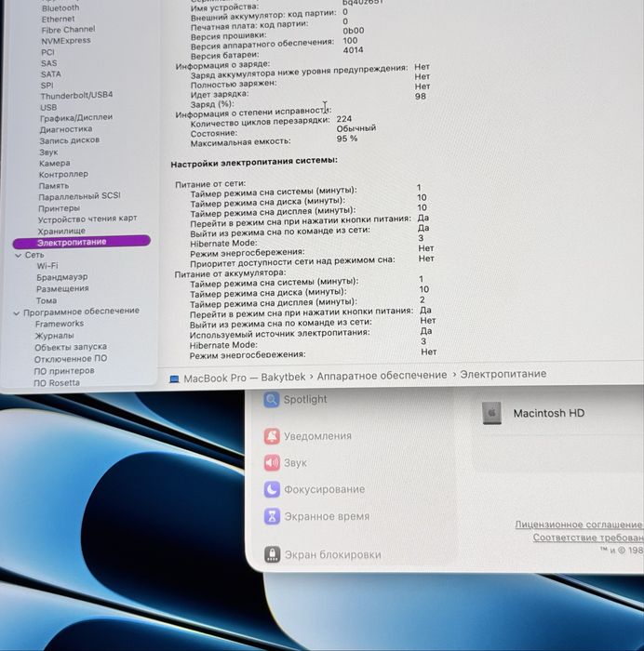This screenshot has height=651, width=644.
Task: Open the Лицензионное соглашение link
Action: 579,525
